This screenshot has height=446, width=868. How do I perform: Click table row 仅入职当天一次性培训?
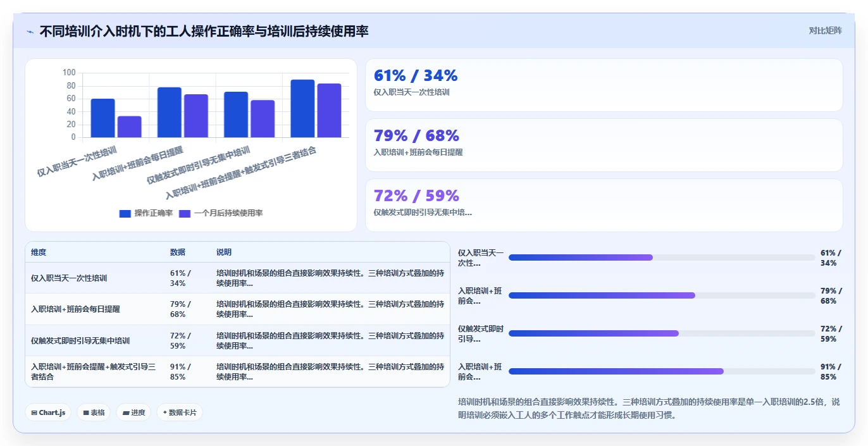pos(237,278)
